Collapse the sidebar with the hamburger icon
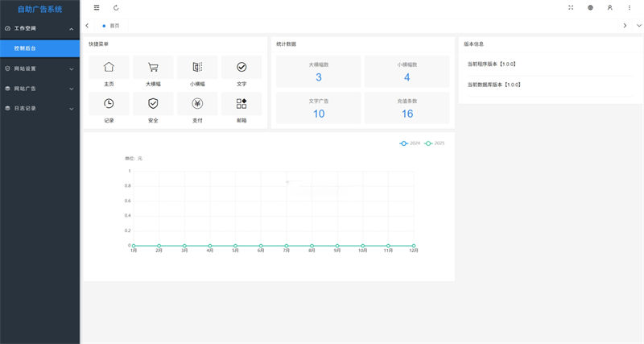The width and height of the screenshot is (644, 344). point(97,7)
